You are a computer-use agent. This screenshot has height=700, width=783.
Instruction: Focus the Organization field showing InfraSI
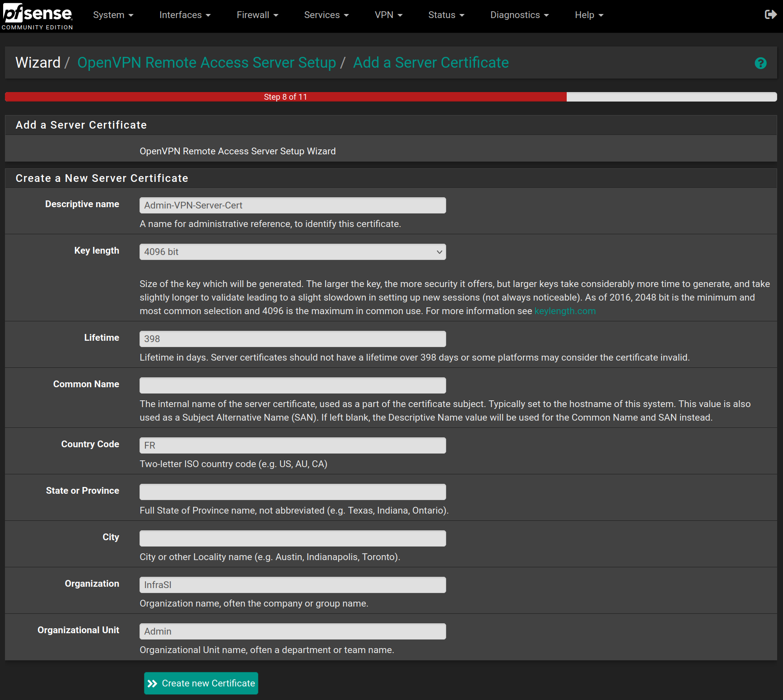coord(293,585)
